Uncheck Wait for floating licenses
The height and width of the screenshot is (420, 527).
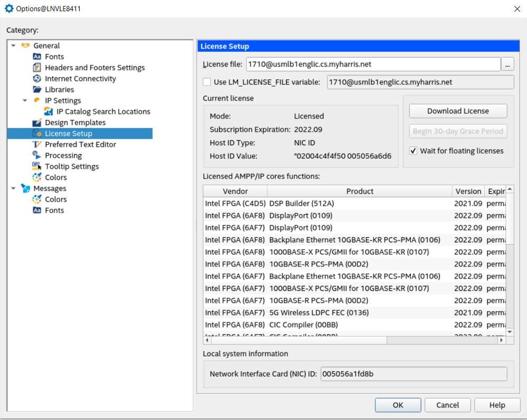[414, 151]
